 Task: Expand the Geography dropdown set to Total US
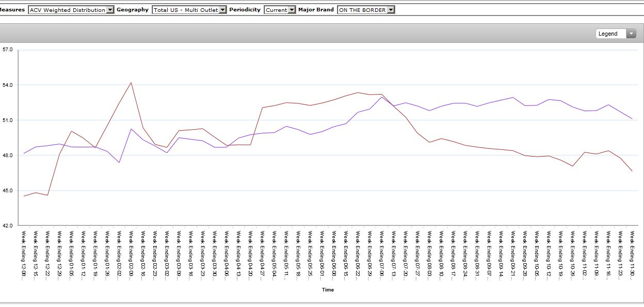(189, 10)
